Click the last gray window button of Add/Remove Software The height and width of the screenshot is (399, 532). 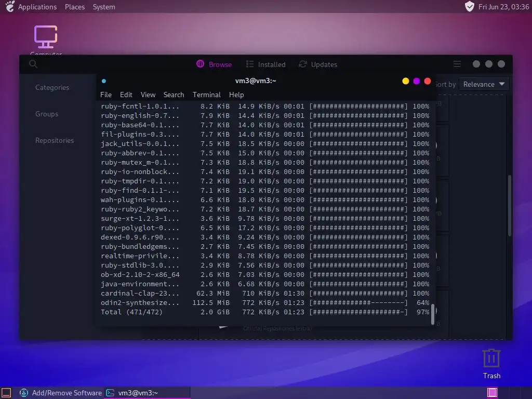pos(501,64)
